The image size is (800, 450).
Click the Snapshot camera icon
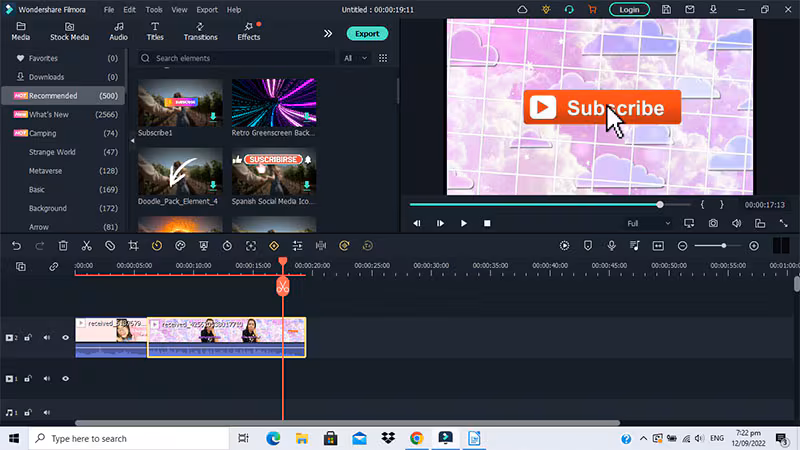click(x=713, y=223)
